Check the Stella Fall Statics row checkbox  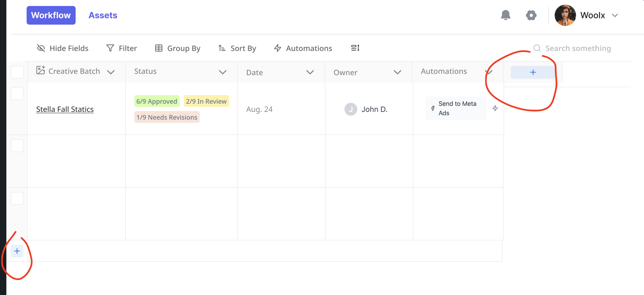(x=17, y=94)
